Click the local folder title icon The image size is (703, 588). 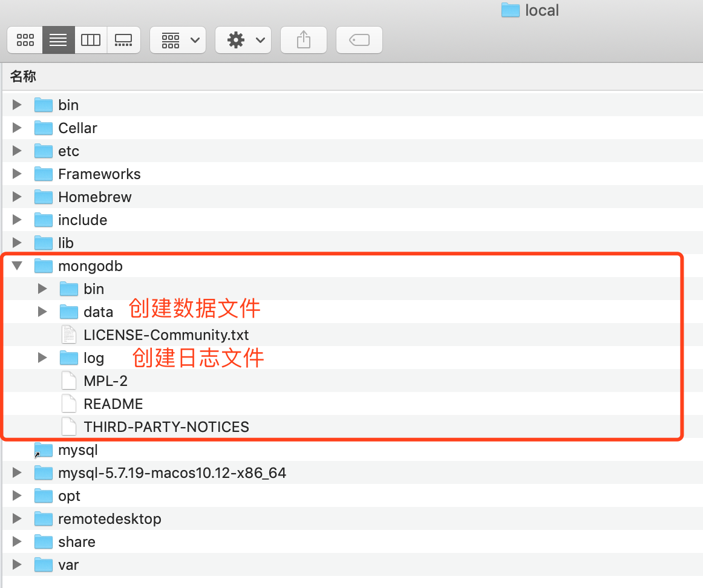[510, 10]
